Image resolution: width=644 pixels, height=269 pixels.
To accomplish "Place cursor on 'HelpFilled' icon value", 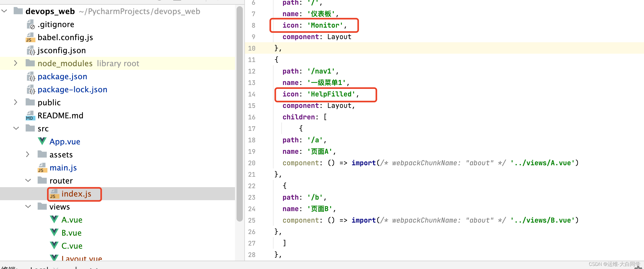I will pyautogui.click(x=331, y=94).
